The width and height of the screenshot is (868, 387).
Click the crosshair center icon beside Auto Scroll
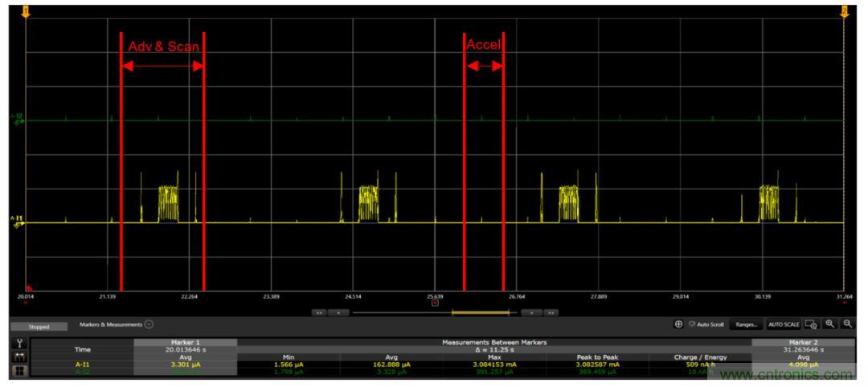(x=678, y=324)
